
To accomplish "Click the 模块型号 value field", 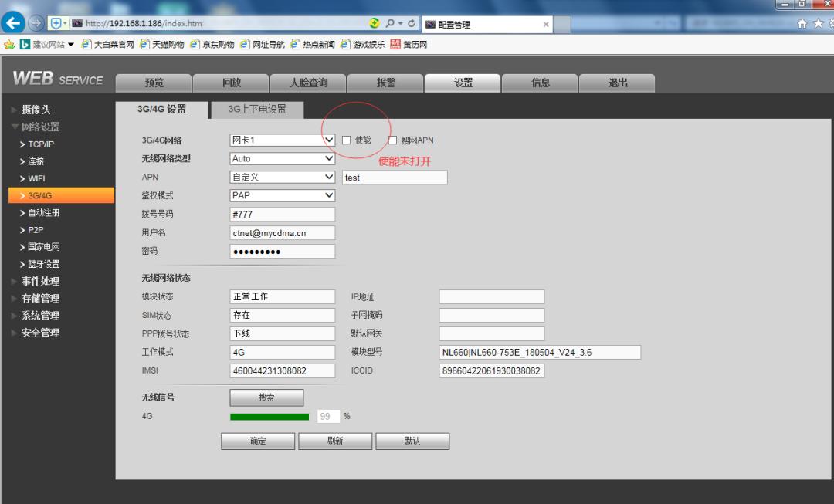I will [540, 353].
